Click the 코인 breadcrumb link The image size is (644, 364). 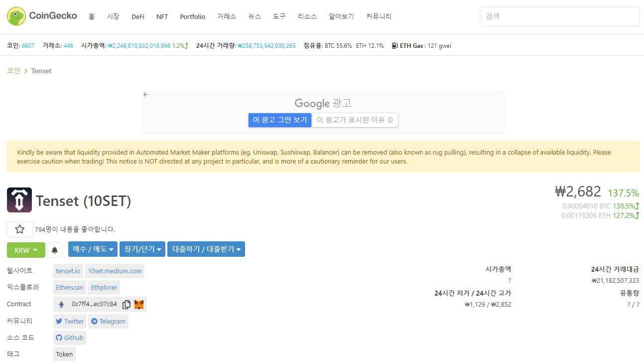(13, 71)
